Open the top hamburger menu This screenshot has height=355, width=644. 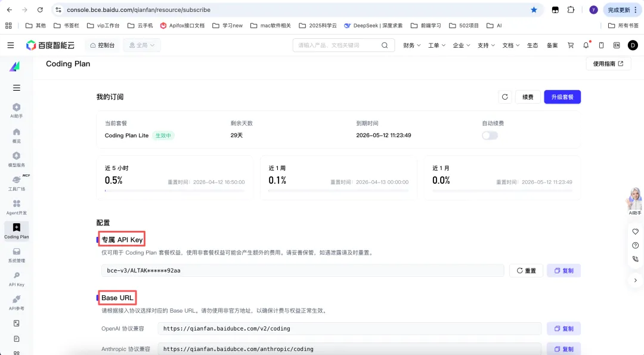point(11,45)
